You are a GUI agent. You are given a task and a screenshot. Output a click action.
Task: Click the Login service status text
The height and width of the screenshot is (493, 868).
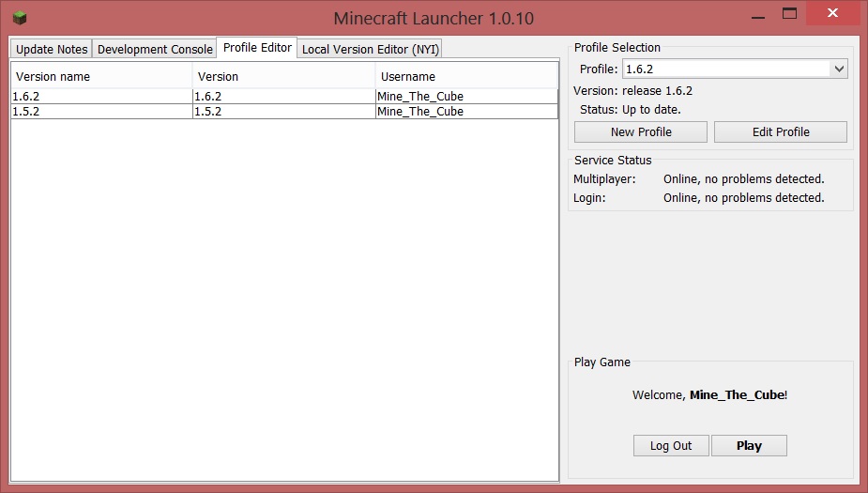pyautogui.click(x=744, y=198)
